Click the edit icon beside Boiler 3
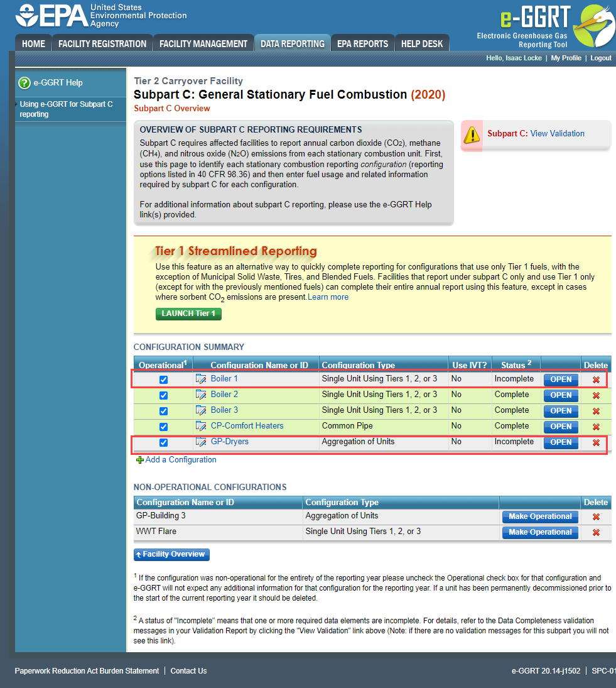Image resolution: width=616 pixels, height=688 pixels. click(x=201, y=411)
